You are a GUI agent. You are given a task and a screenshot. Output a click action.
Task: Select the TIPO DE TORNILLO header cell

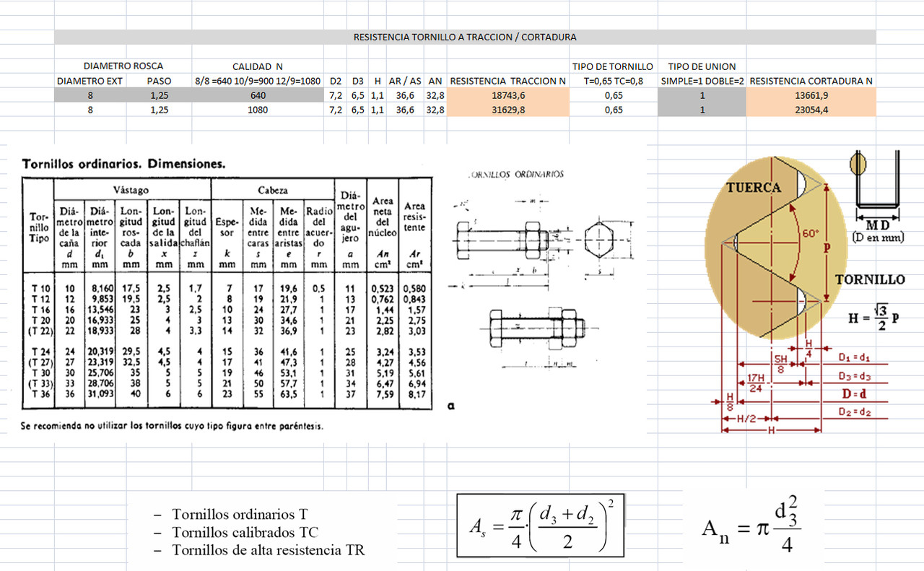point(613,66)
